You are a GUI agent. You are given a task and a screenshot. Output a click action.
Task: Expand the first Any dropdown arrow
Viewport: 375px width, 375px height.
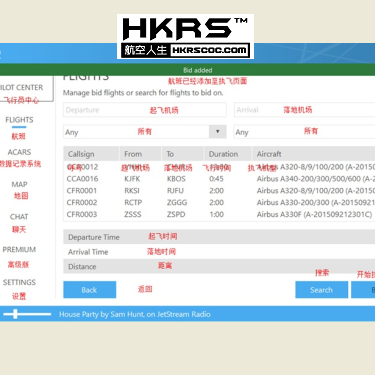[217, 132]
